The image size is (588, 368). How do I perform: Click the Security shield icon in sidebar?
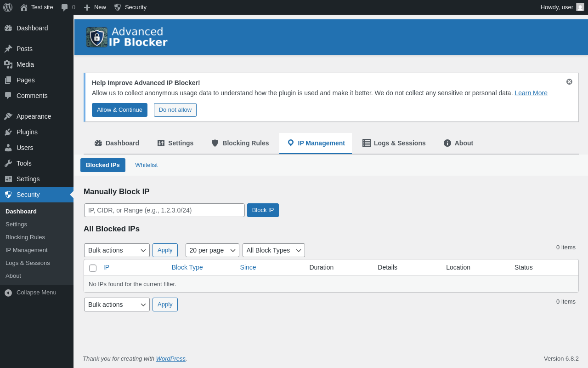(8, 195)
